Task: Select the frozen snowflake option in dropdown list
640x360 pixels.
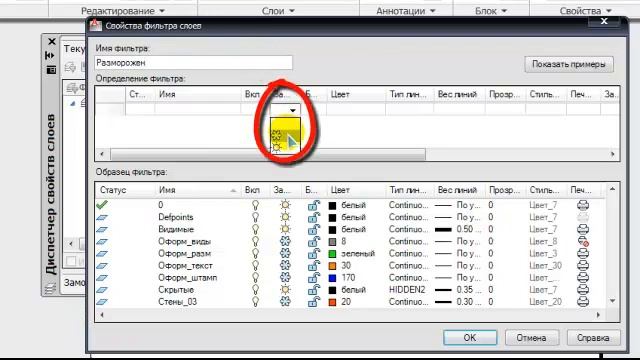Action: (277, 135)
